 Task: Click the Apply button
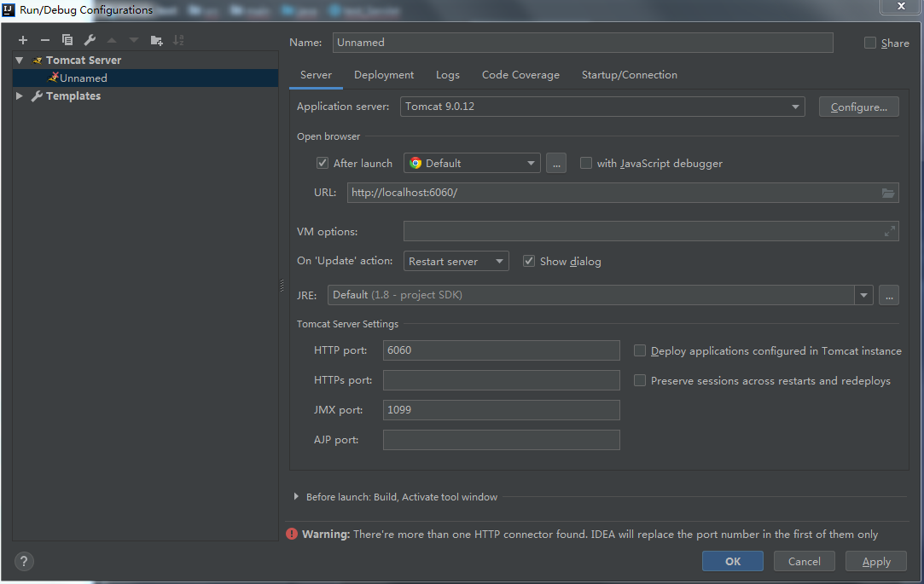(x=876, y=561)
